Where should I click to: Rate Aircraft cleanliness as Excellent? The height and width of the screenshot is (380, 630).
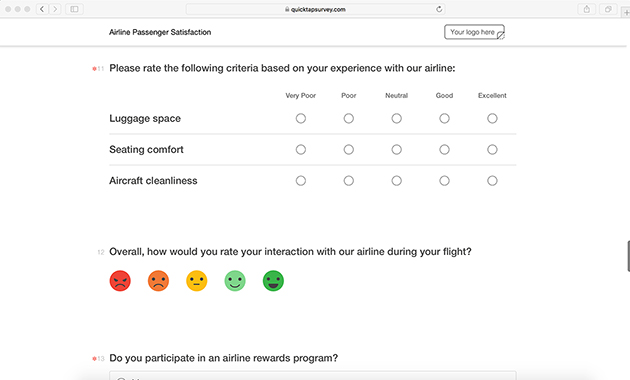click(x=492, y=181)
